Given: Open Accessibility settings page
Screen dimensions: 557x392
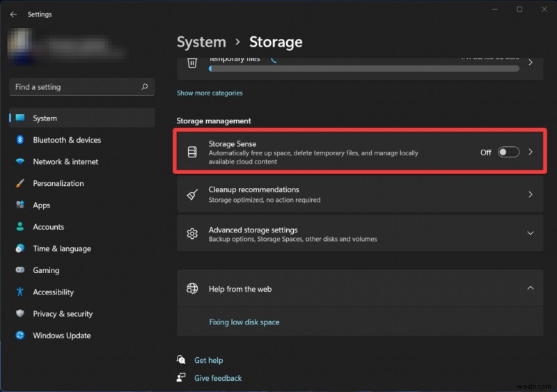Looking at the screenshot, I should click(82, 292).
